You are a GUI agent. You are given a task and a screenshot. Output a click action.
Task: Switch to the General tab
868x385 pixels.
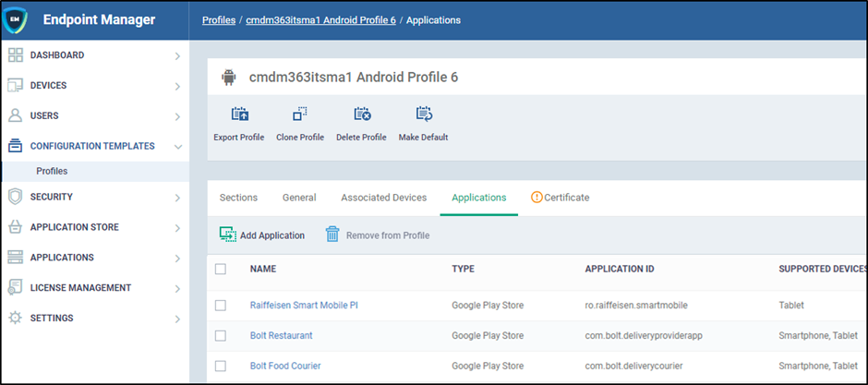tap(299, 198)
